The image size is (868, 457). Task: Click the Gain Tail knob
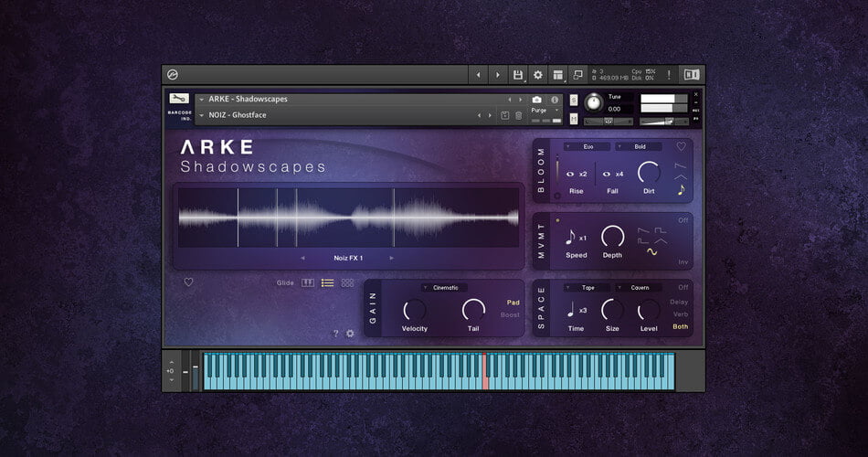[x=473, y=310]
